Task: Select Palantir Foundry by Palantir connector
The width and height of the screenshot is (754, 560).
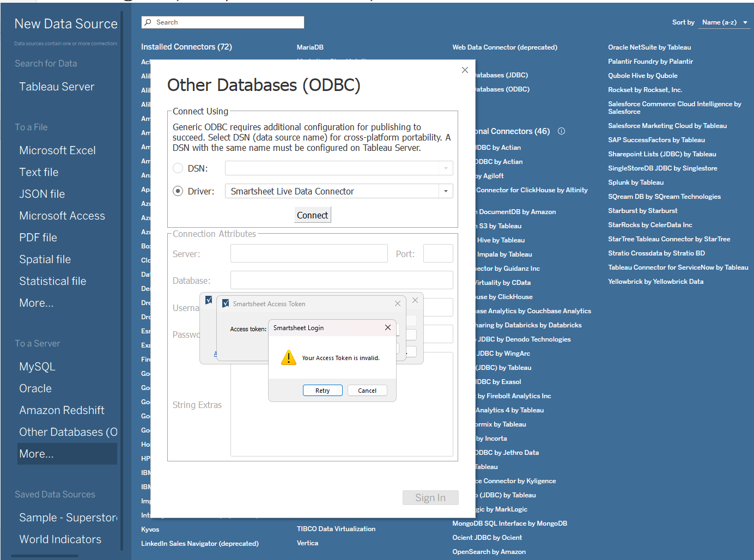Action: [650, 62]
